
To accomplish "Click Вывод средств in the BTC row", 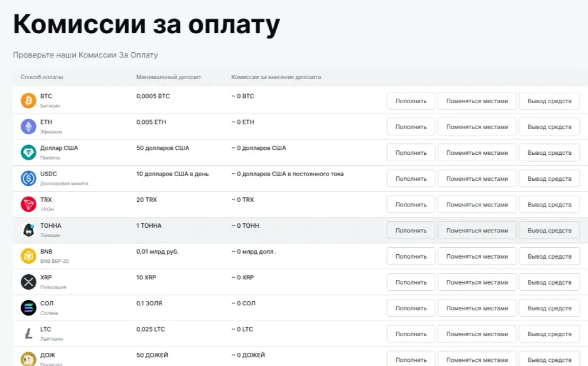I will 550,101.
